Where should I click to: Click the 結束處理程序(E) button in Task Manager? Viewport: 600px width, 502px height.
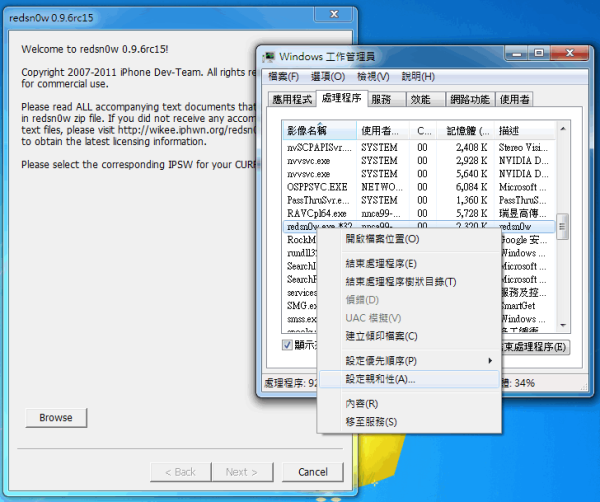click(x=535, y=347)
